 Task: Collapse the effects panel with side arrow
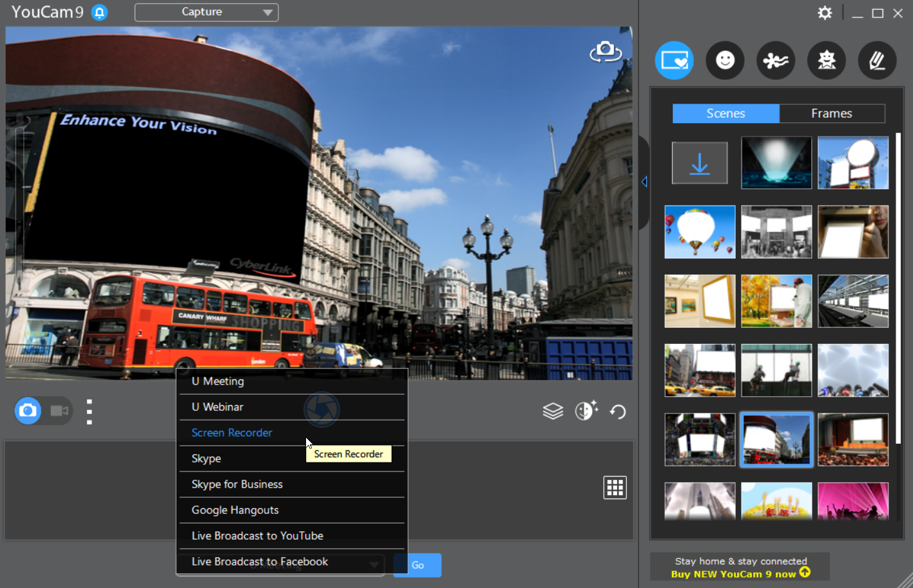(644, 182)
